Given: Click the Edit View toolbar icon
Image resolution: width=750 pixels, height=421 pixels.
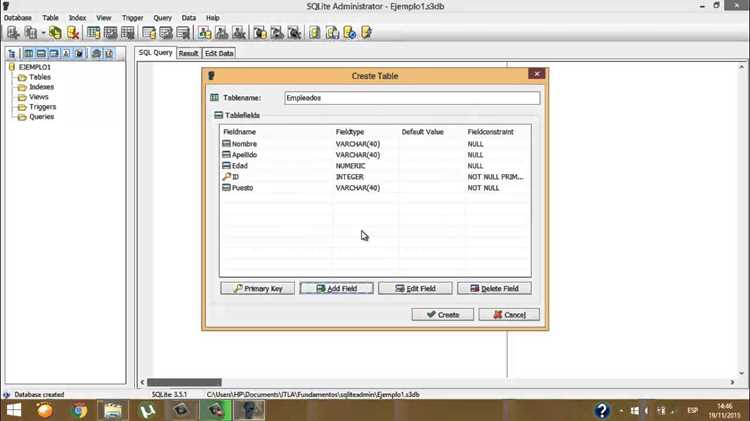Looking at the screenshot, I should coord(222,33).
